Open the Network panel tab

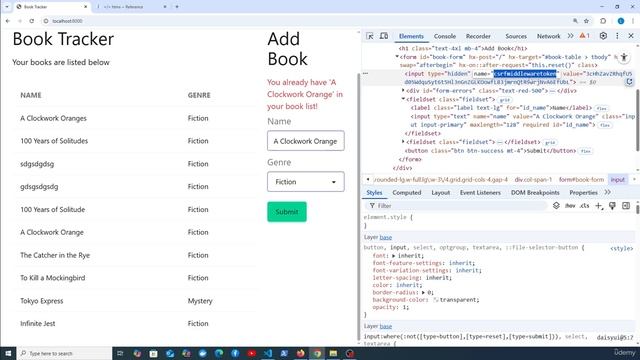click(548, 36)
